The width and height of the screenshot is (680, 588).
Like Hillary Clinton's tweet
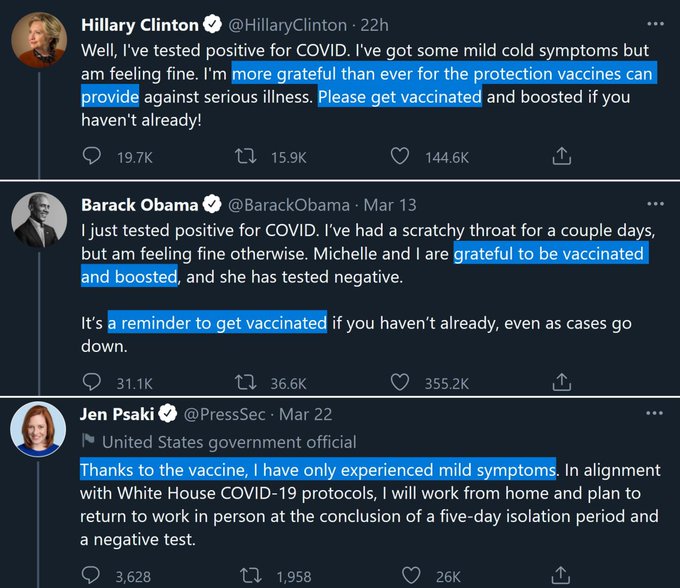tap(400, 156)
